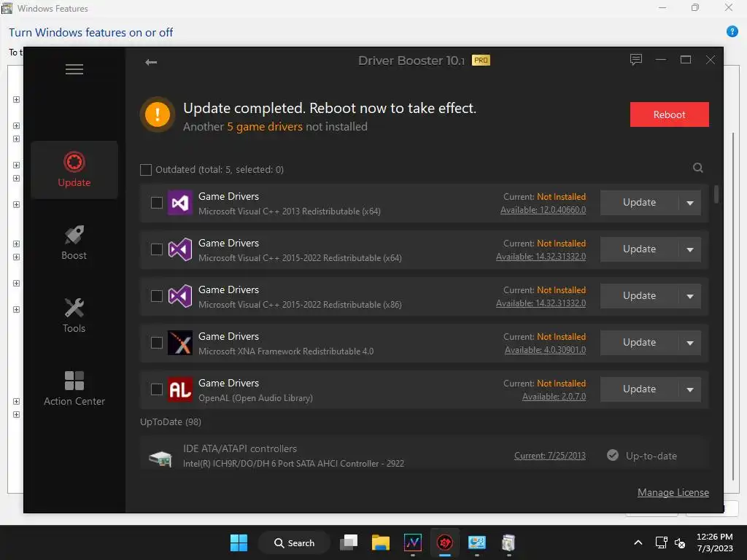Update Visual C++ 2015-2022 Redistributable (x64)

click(x=639, y=249)
